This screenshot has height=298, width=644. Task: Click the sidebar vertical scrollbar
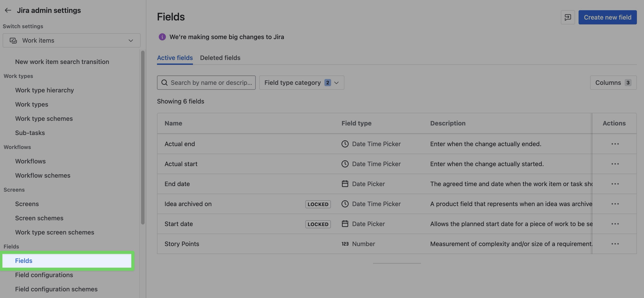(143, 137)
